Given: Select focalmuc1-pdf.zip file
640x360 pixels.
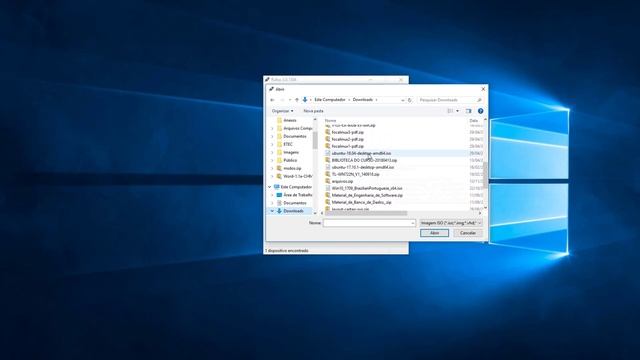Looking at the screenshot, I should click(347, 146).
